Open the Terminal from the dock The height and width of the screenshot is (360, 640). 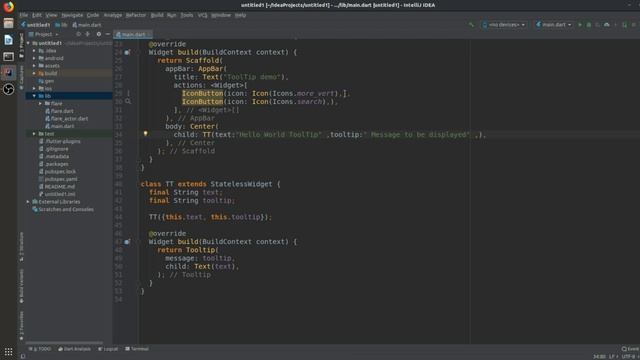pyautogui.click(x=8, y=56)
